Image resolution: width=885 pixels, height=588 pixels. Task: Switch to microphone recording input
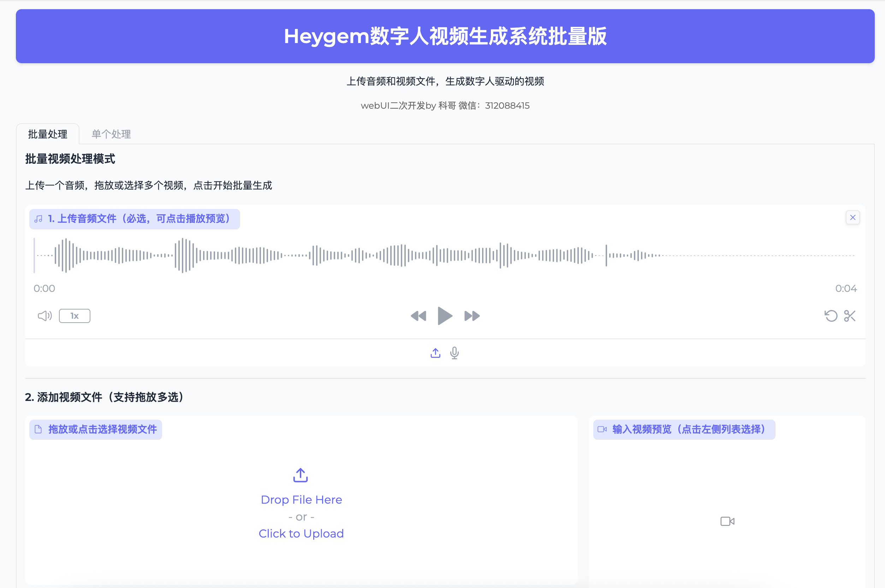point(454,353)
